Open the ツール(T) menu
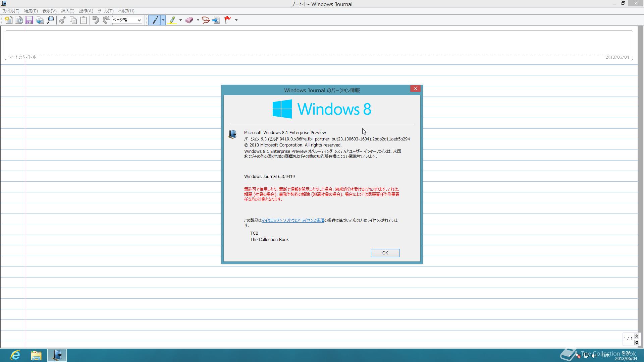This screenshot has height=362, width=644. [106, 11]
